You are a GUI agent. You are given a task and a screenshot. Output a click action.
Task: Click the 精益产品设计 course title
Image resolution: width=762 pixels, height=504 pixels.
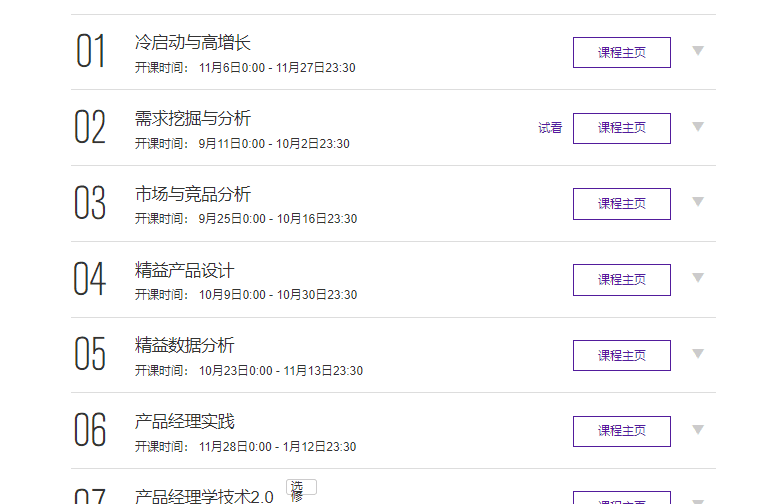[x=184, y=270]
